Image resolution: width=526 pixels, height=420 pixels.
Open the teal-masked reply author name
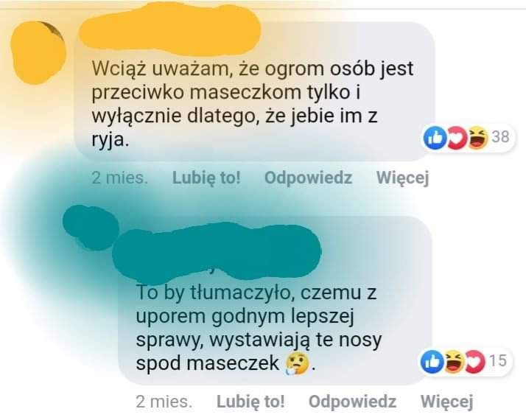click(x=217, y=251)
